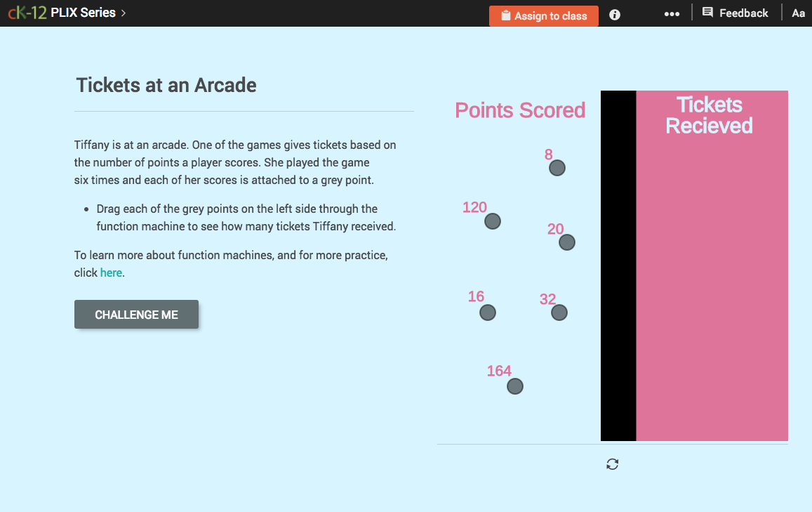This screenshot has height=512, width=812.
Task: Open the 'here' practice link
Action: click(x=111, y=273)
